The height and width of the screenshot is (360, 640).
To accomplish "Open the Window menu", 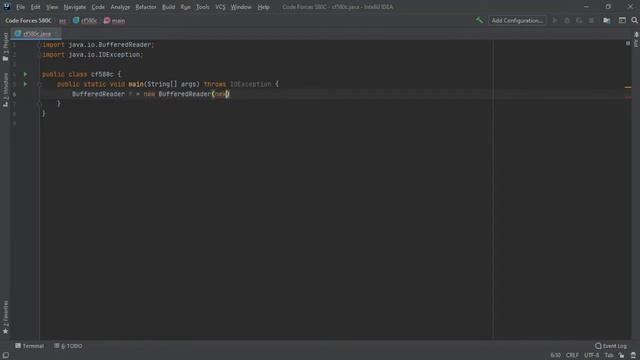I will (241, 7).
